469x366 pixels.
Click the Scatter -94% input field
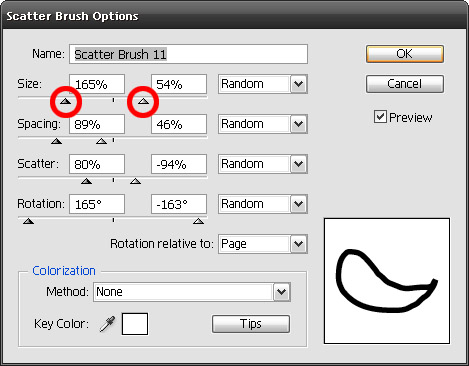tap(179, 164)
